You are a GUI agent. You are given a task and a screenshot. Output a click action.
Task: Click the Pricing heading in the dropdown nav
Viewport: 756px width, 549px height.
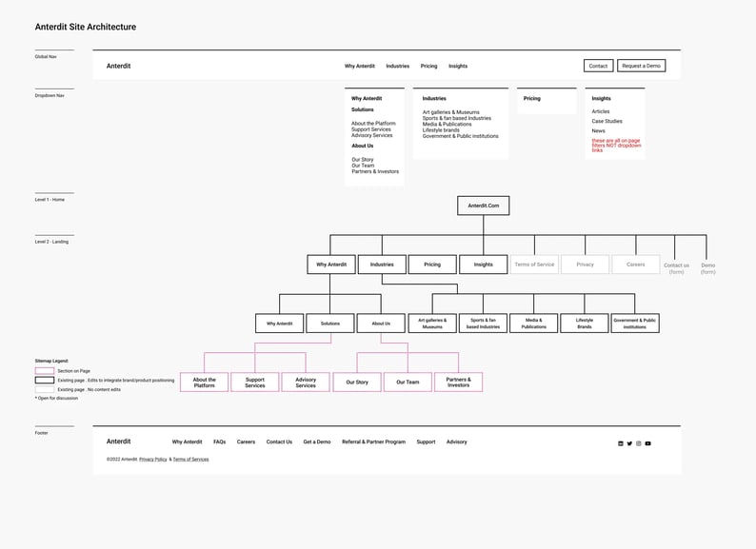click(x=532, y=98)
